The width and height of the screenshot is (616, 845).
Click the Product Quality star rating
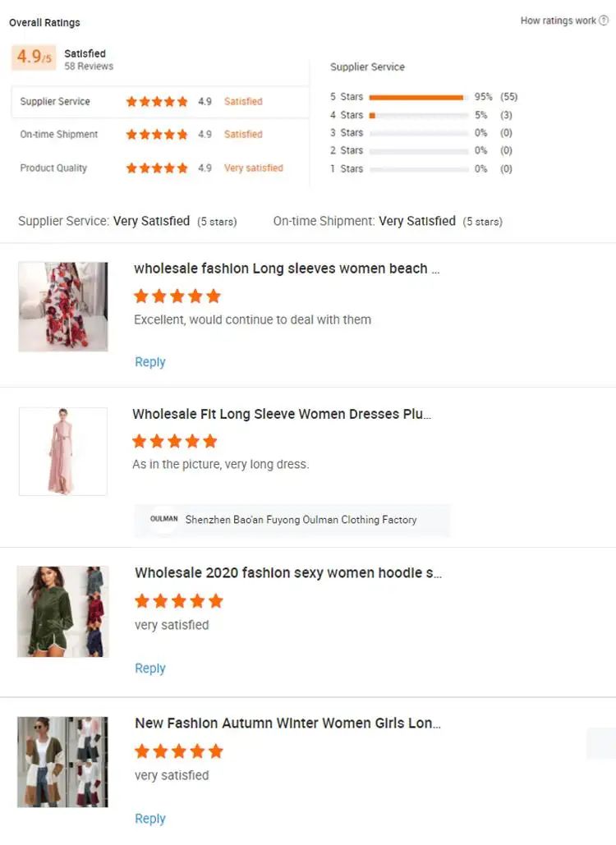[157, 168]
